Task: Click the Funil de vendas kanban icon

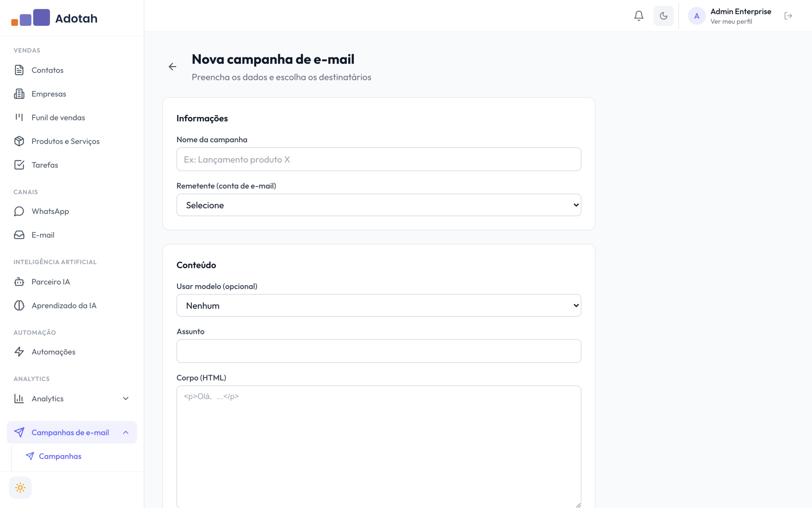Action: pyautogui.click(x=19, y=117)
